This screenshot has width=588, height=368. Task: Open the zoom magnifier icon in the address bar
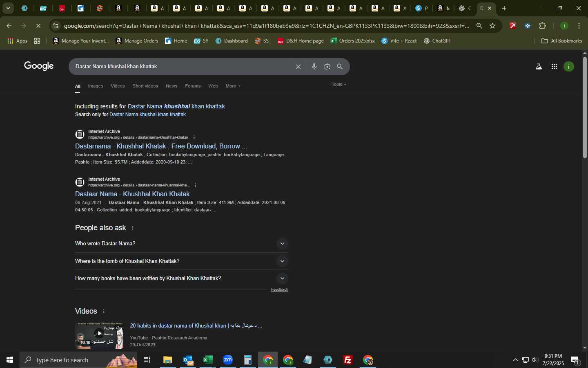click(x=479, y=26)
